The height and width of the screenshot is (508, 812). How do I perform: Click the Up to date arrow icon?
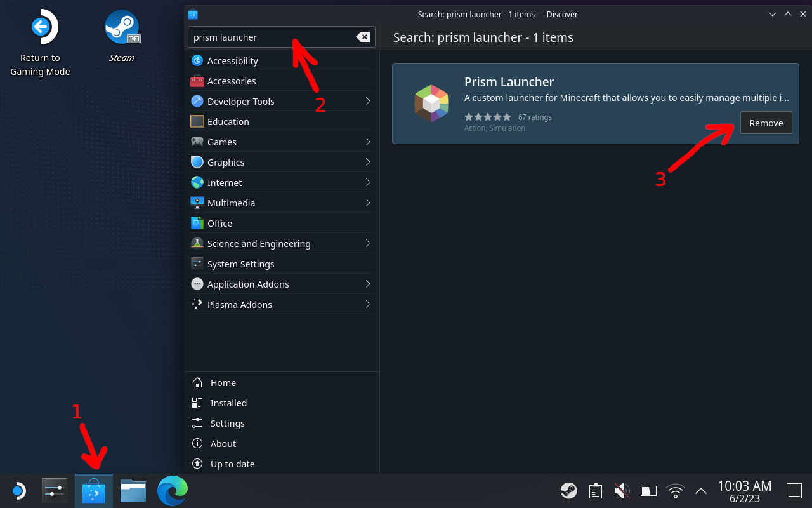coord(197,464)
